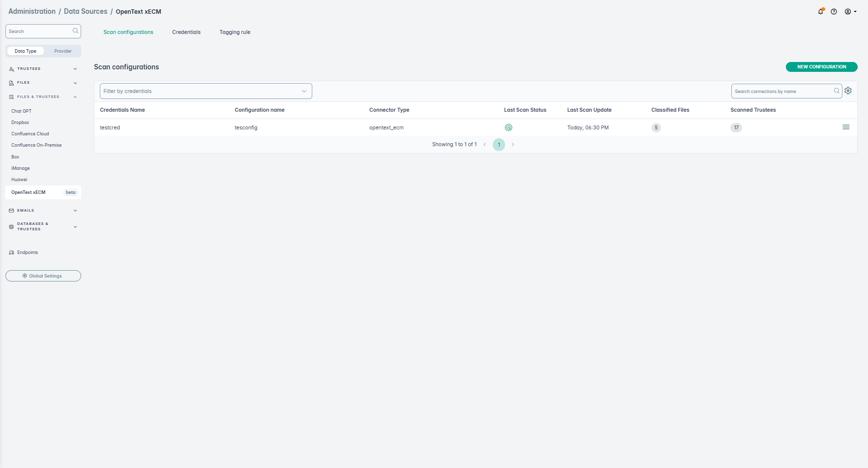Click the Search connections by name field
The width and height of the screenshot is (868, 468).
tap(782, 92)
